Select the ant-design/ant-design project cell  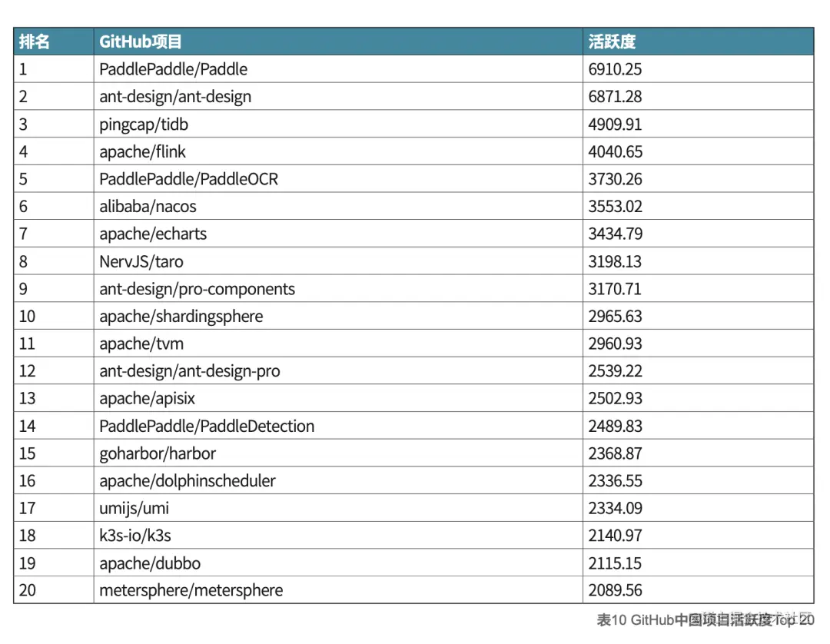tap(338, 96)
